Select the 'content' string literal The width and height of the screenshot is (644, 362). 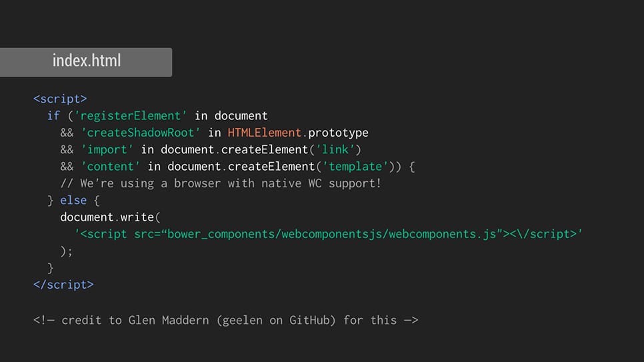pos(114,166)
